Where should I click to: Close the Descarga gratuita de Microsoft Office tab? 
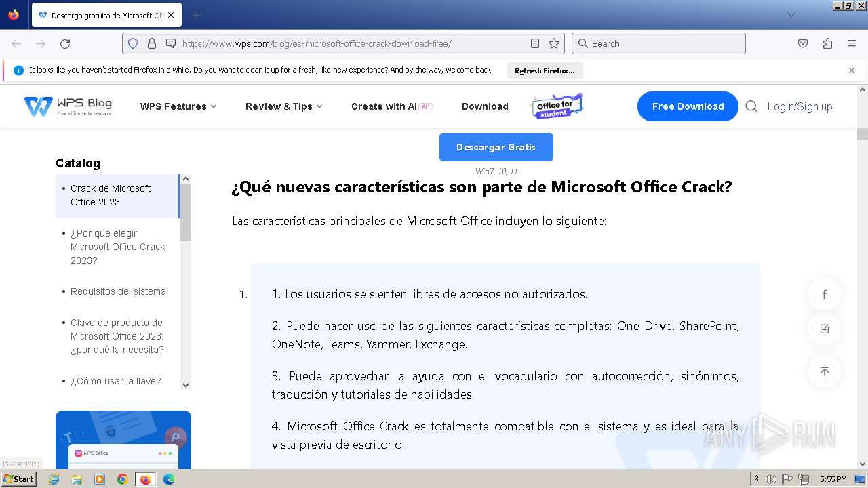point(171,15)
